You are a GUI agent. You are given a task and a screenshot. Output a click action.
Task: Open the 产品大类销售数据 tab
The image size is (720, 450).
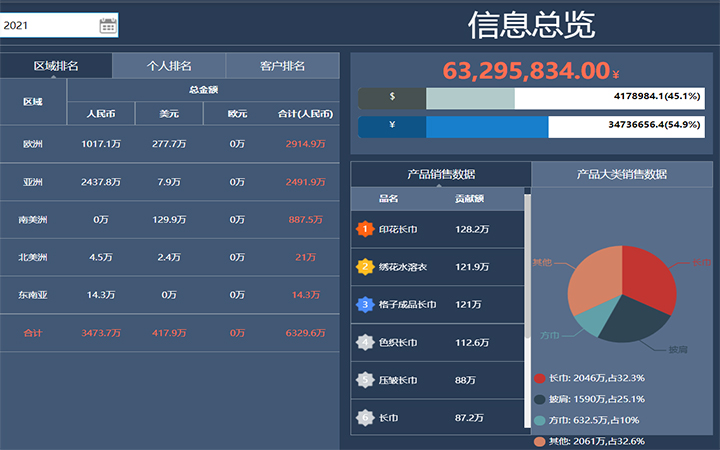click(622, 174)
